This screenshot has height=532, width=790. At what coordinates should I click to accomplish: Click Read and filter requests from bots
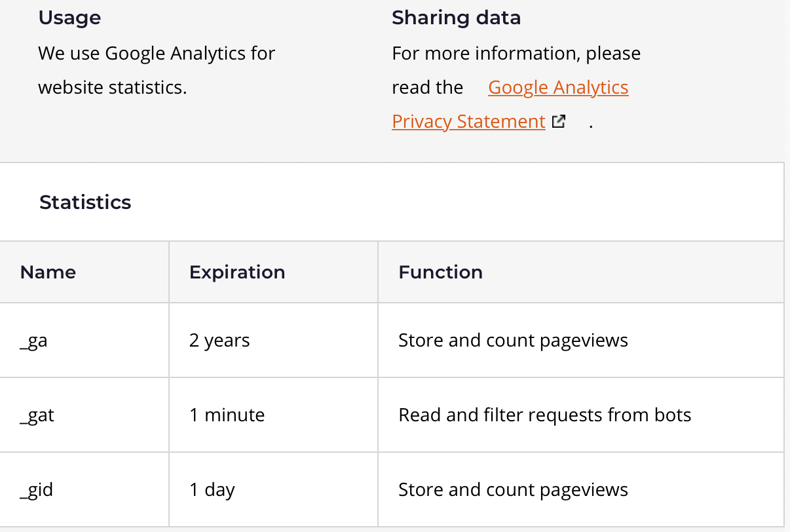[545, 415]
